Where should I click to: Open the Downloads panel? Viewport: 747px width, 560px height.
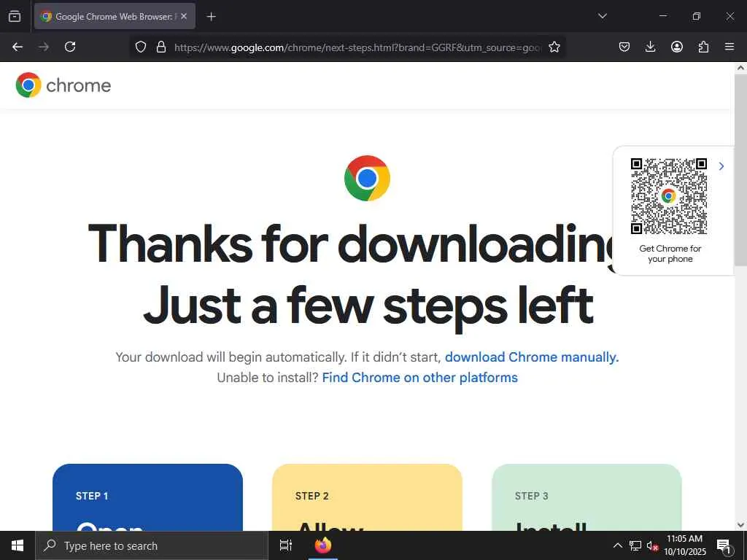650,47
